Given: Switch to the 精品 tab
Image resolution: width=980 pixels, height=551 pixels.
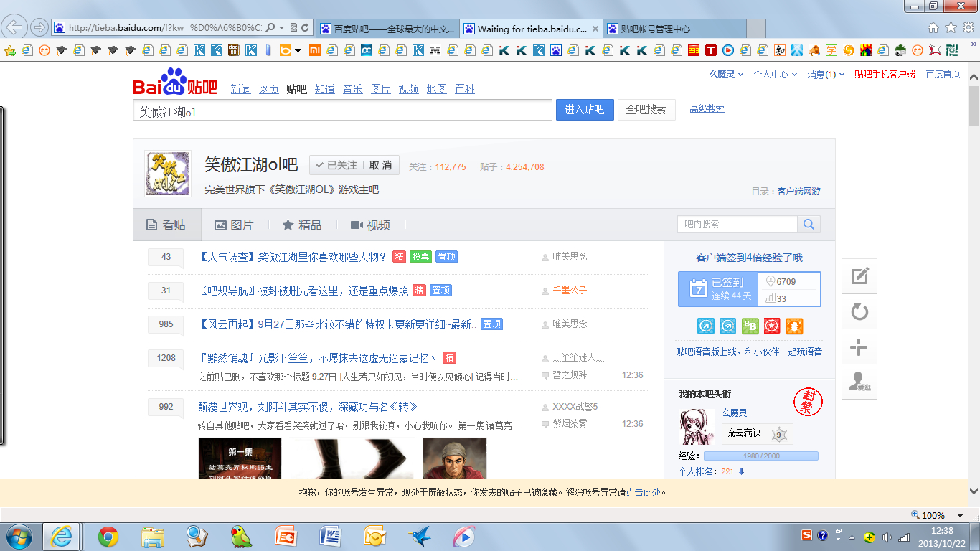Looking at the screenshot, I should 302,225.
